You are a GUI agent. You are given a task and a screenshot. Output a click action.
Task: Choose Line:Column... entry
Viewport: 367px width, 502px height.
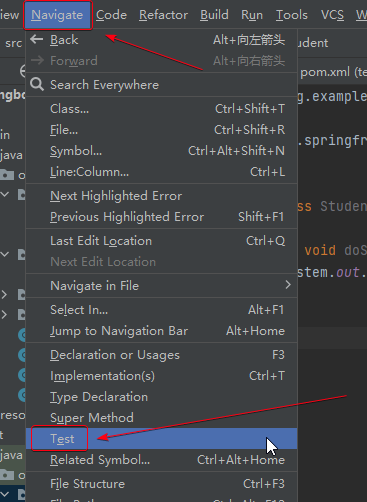coord(162,172)
